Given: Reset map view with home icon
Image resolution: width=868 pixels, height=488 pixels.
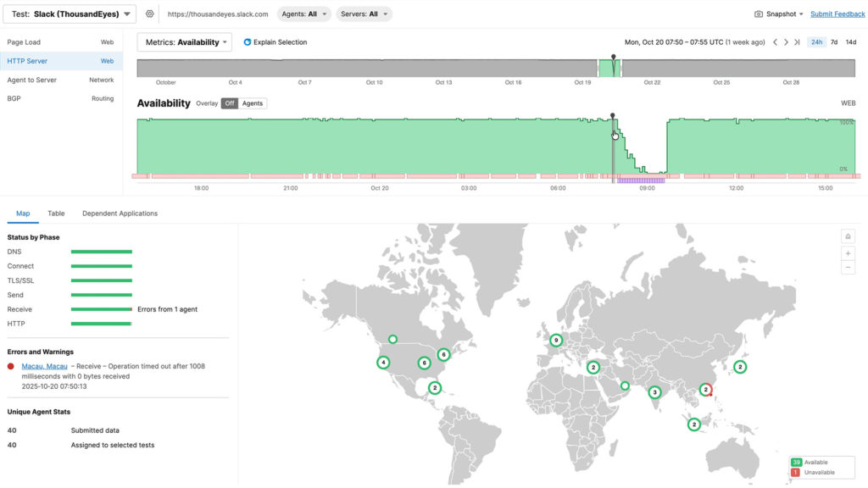Looking at the screenshot, I should 848,236.
